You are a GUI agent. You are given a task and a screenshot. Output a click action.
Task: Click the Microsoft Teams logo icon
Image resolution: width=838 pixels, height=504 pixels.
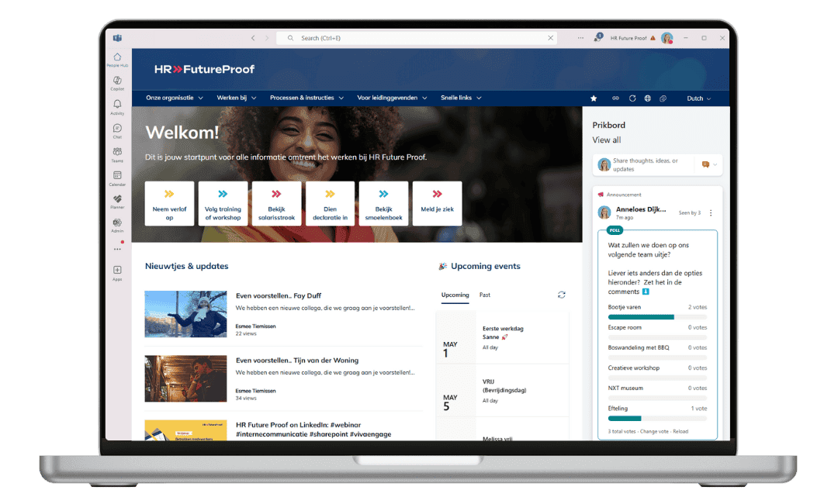(x=117, y=38)
